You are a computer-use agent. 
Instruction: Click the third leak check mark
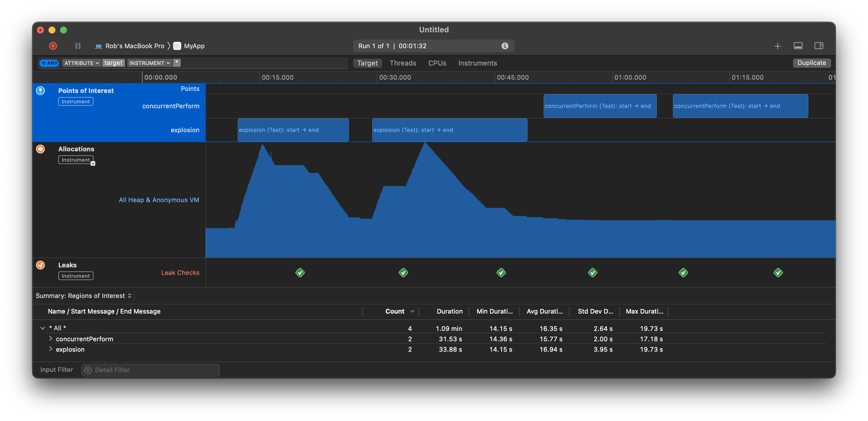(501, 273)
